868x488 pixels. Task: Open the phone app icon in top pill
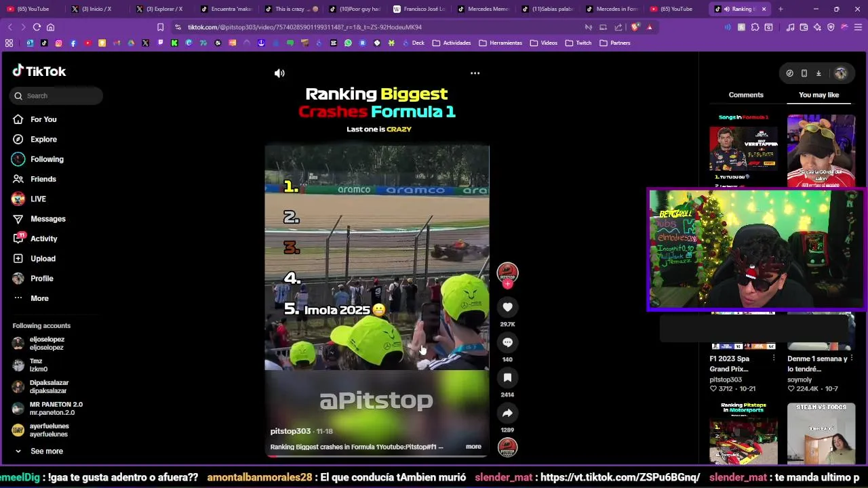804,73
